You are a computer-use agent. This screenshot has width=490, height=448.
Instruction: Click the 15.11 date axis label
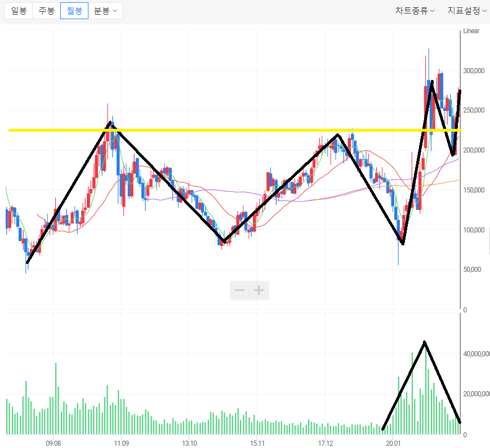[257, 443]
